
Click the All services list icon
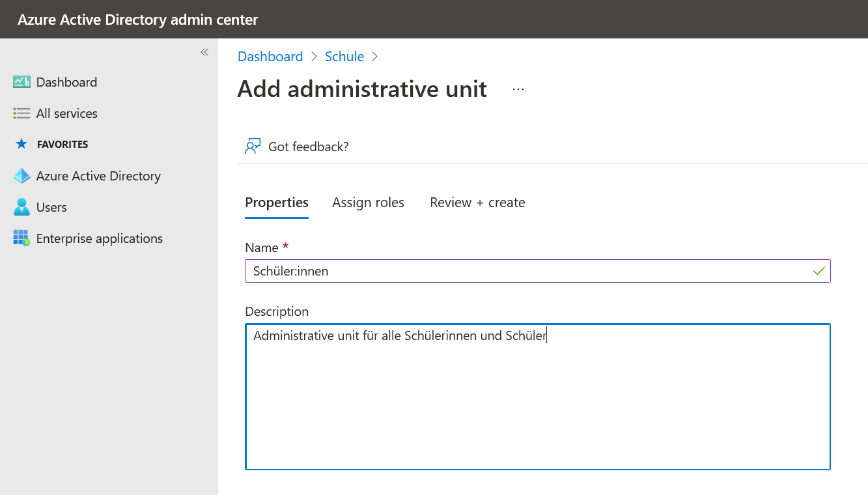(21, 113)
